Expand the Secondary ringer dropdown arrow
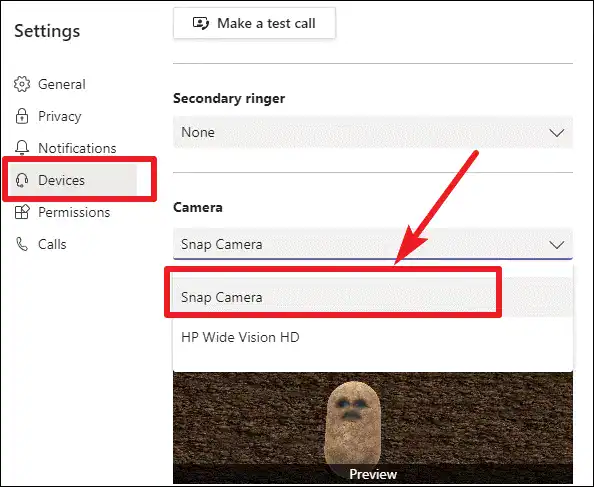The height and width of the screenshot is (487, 594). tap(556, 133)
